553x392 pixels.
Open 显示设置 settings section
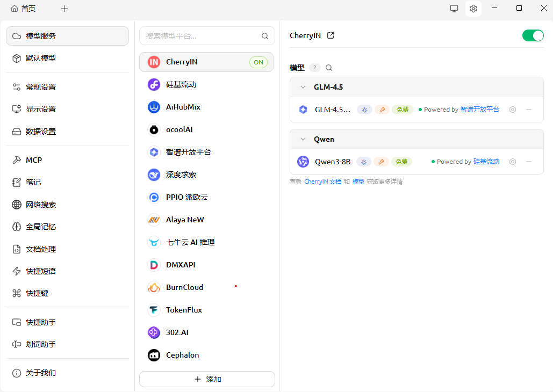click(67, 110)
